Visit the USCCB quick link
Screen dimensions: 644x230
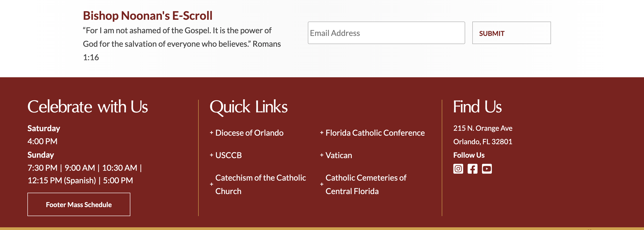229,155
